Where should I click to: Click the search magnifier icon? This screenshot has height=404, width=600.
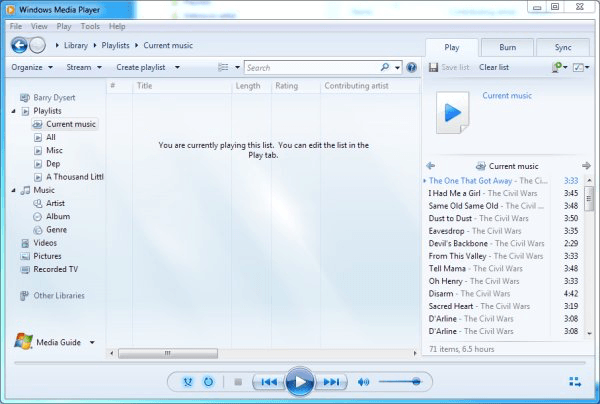click(x=385, y=67)
